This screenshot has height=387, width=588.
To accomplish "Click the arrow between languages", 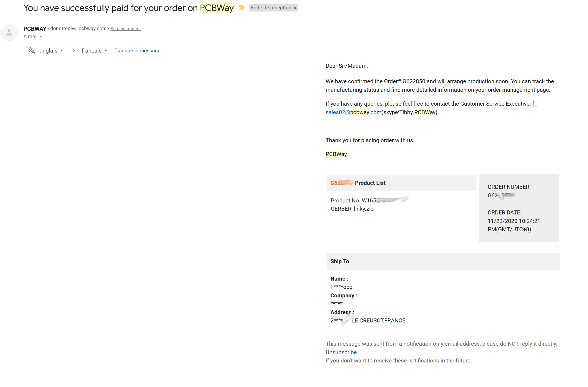I will (73, 50).
